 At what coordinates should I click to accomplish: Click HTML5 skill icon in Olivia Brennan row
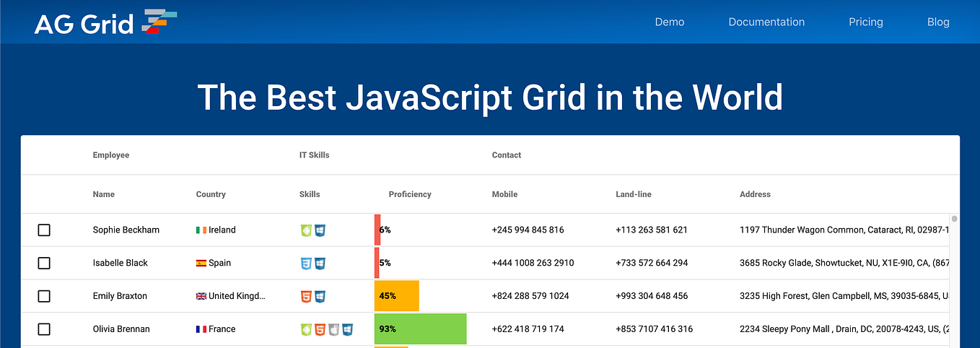[x=320, y=329]
